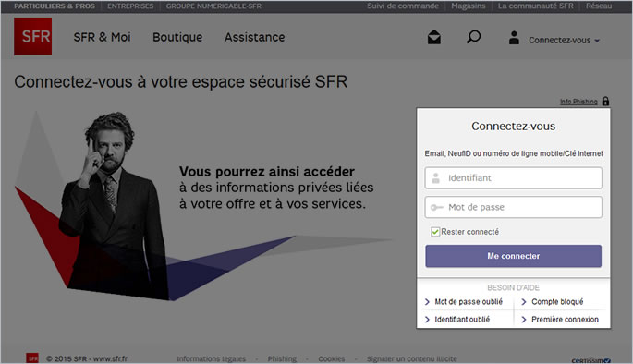Select Groupe Numericable-SFR top tab
Viewport: 633px width, 364px height.
pyautogui.click(x=213, y=6)
